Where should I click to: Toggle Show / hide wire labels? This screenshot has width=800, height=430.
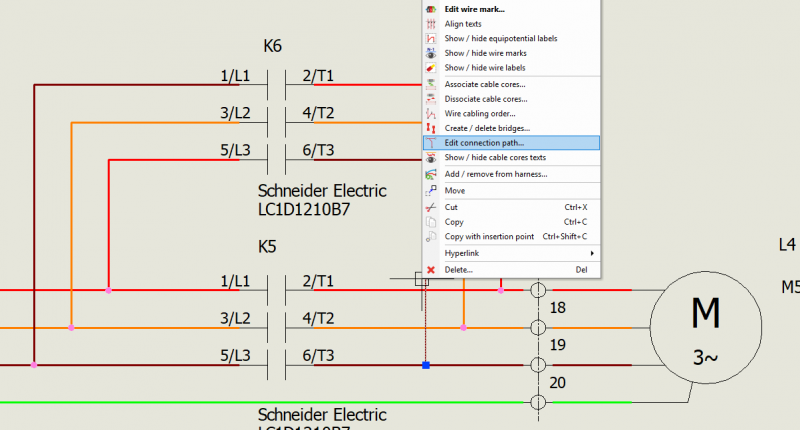pyautogui.click(x=484, y=68)
